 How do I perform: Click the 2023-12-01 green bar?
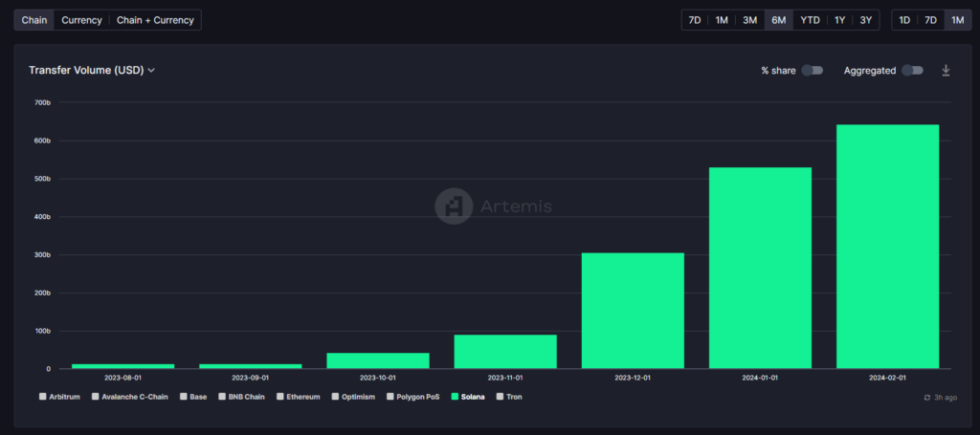tap(633, 311)
